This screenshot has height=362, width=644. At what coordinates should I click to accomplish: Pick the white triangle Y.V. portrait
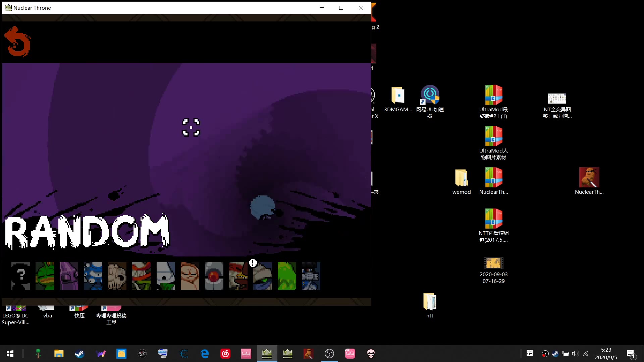click(166, 276)
